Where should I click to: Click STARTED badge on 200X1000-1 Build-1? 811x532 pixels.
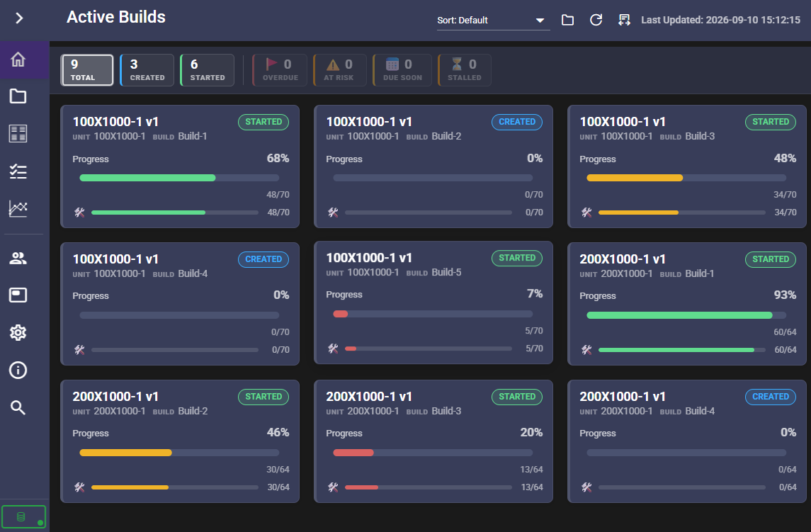pos(770,259)
